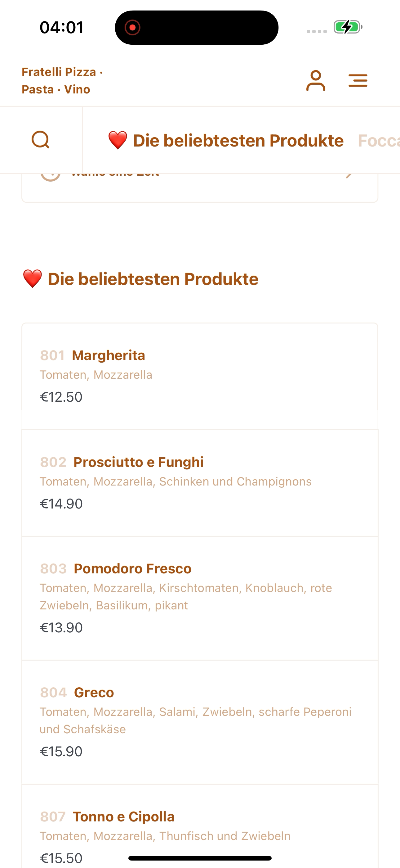
Task: Tap the red heart in category bar
Action: (118, 141)
